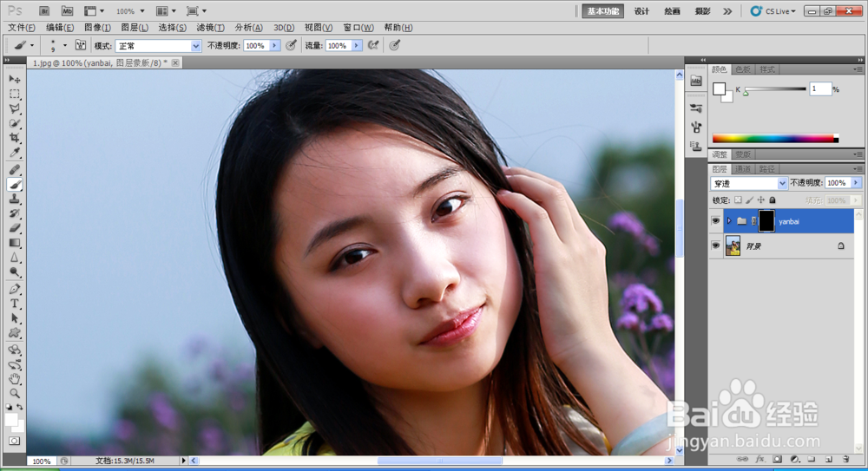Screen dimensions: 868x471
Task: Select the Horizontal Type tool
Action: 15,304
